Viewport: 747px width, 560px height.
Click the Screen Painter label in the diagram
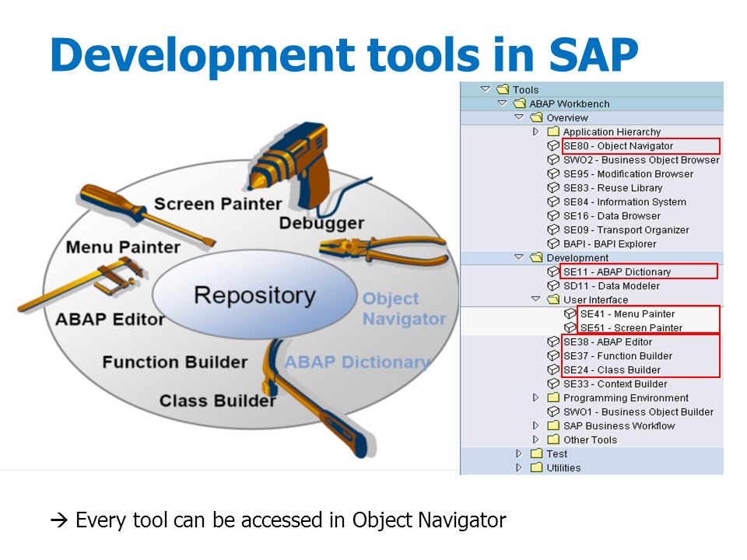[x=218, y=204]
